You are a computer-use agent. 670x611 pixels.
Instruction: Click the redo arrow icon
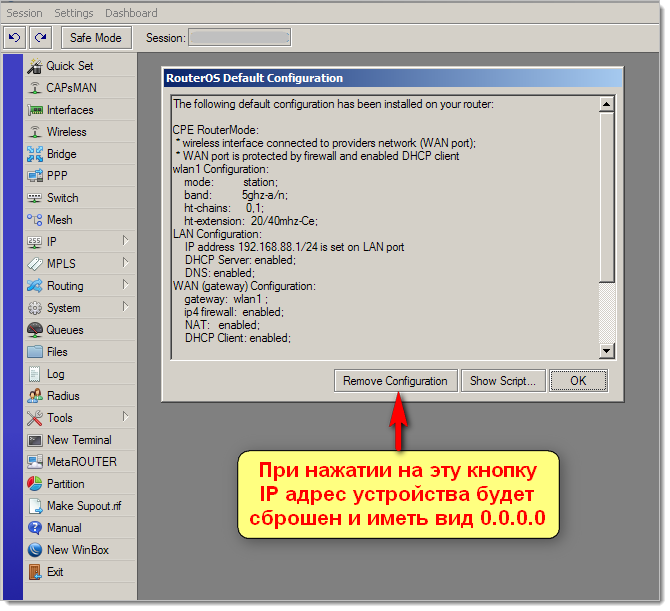coord(41,38)
